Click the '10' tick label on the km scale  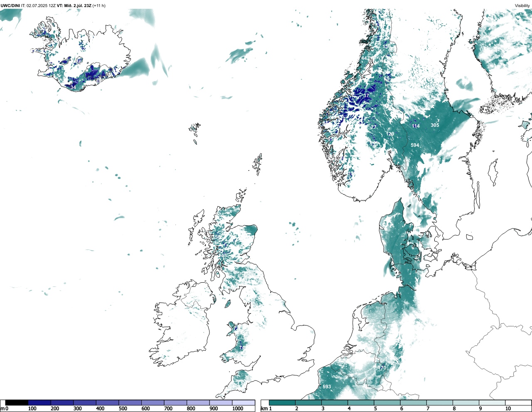pyautogui.click(x=508, y=409)
